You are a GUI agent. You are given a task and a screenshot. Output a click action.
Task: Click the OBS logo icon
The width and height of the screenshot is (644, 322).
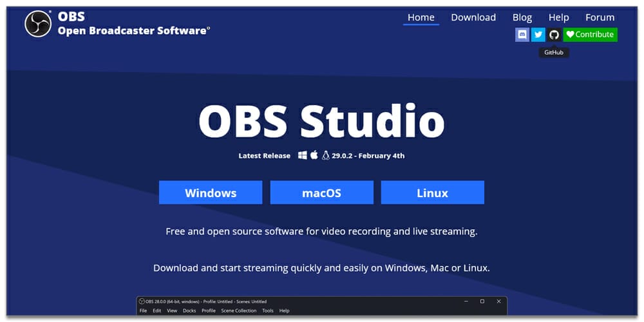[38, 24]
